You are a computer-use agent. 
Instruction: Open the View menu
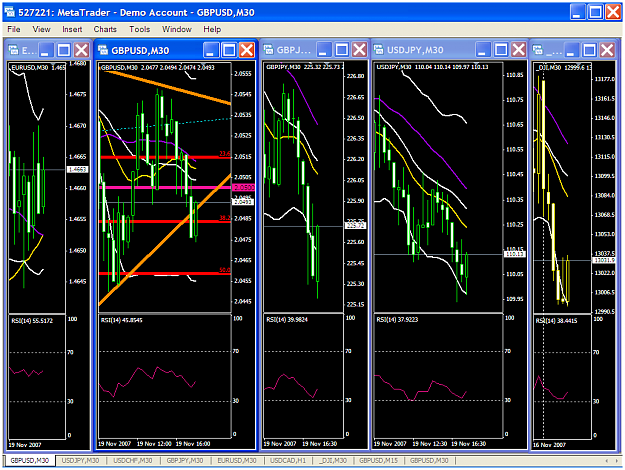pos(41,29)
